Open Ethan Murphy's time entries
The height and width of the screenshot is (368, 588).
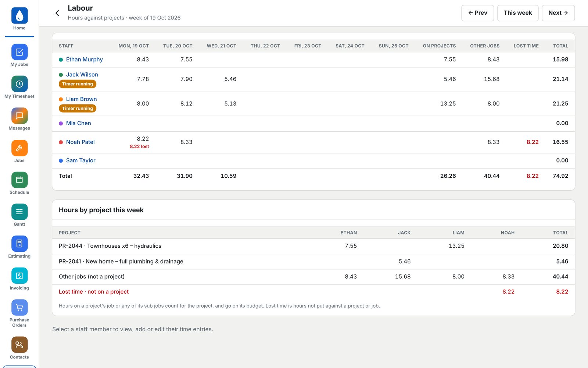click(85, 60)
